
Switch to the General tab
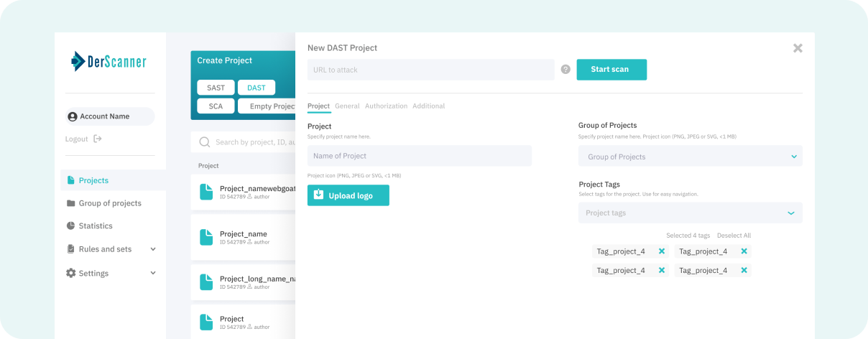pyautogui.click(x=347, y=106)
